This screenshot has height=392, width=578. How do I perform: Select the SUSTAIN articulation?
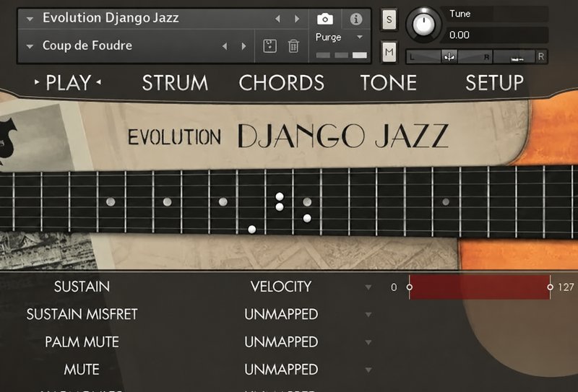click(82, 287)
